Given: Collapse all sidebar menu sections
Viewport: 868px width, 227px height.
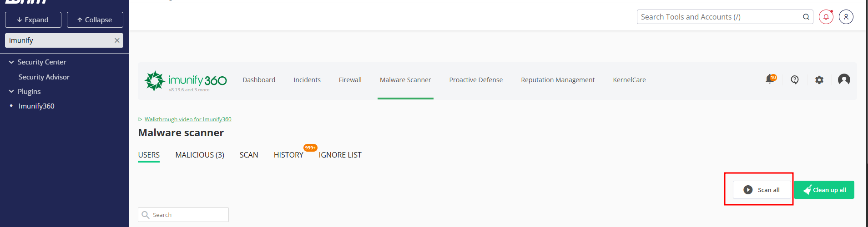Looking at the screenshot, I should (95, 20).
